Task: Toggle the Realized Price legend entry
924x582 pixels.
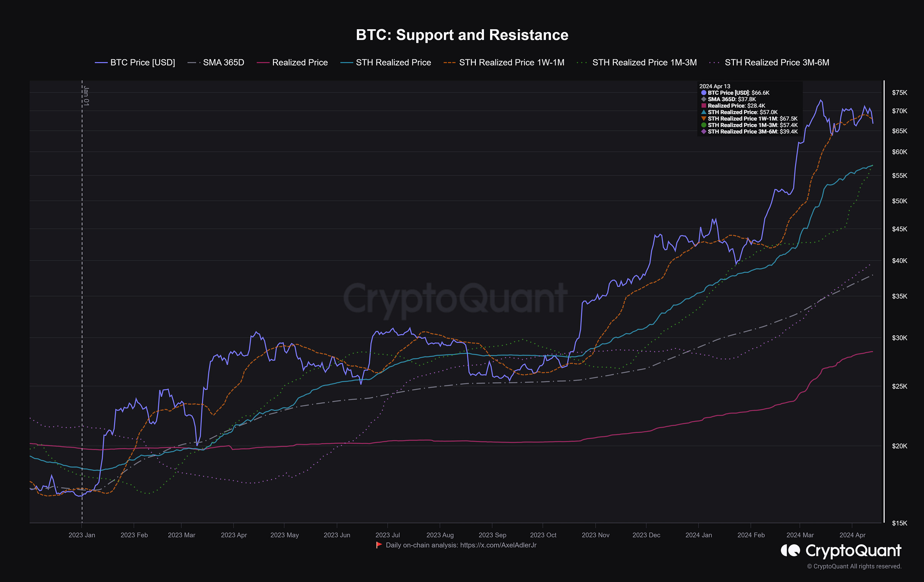Action: click(292, 62)
